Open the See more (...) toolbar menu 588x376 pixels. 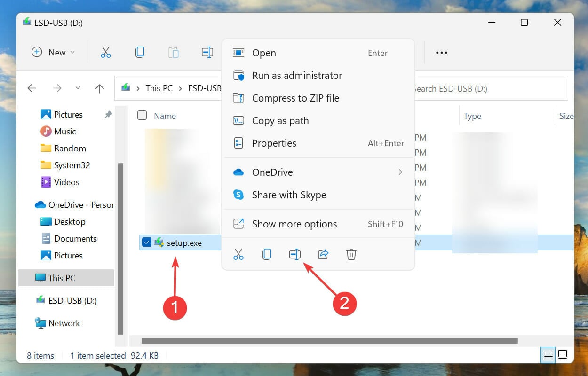[441, 52]
